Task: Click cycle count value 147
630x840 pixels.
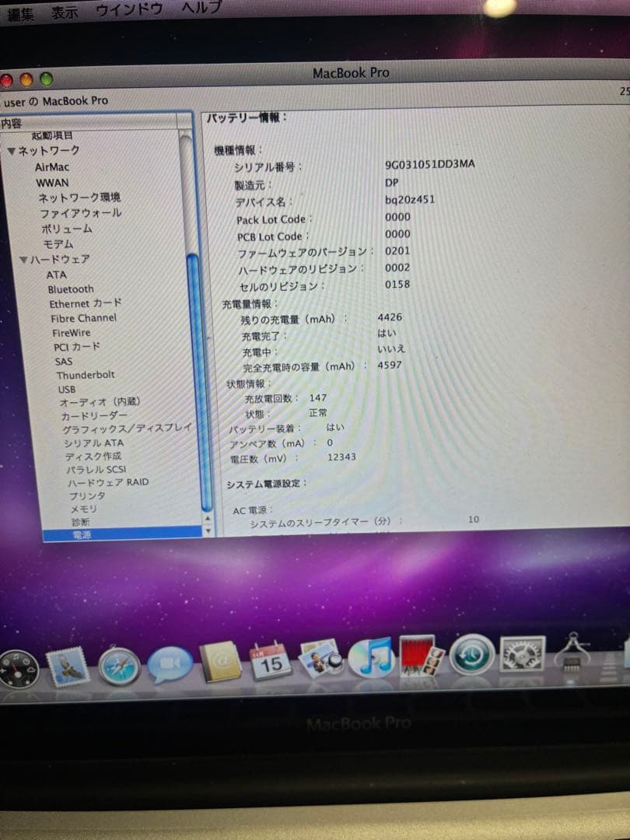Action: [x=317, y=398]
